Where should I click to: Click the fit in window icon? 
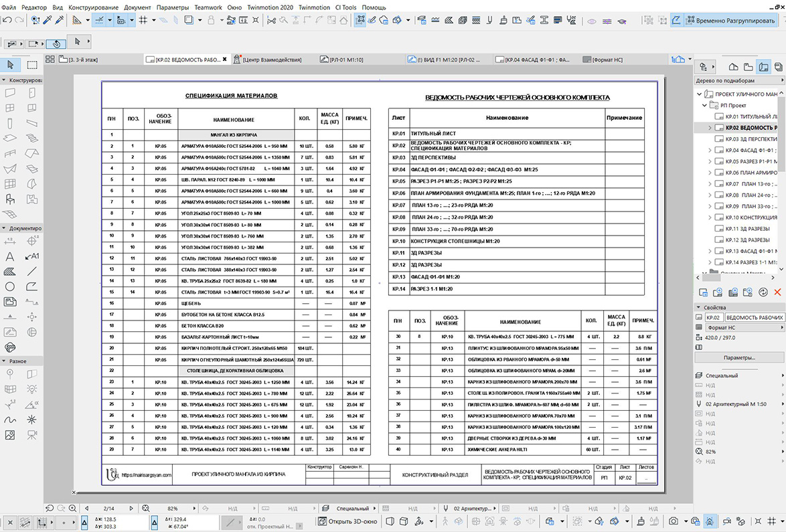pyautogui.click(x=145, y=509)
